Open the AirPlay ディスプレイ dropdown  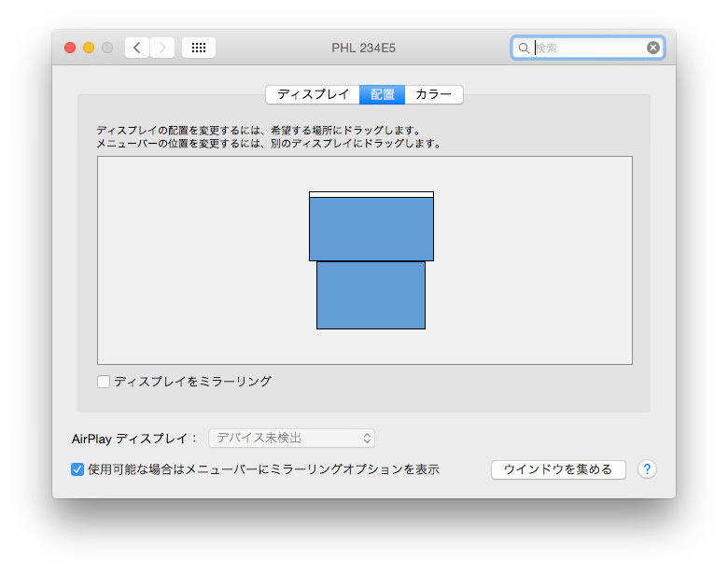point(291,438)
